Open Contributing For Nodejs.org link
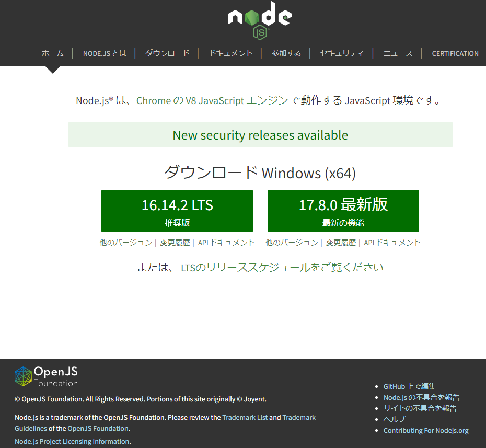Viewport: 486px width, 448px height. click(426, 430)
